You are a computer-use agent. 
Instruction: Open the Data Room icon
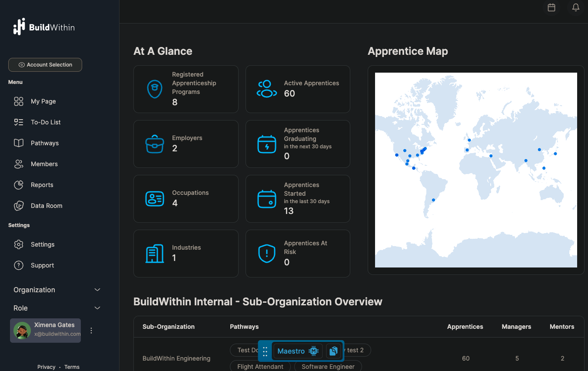coord(18,205)
